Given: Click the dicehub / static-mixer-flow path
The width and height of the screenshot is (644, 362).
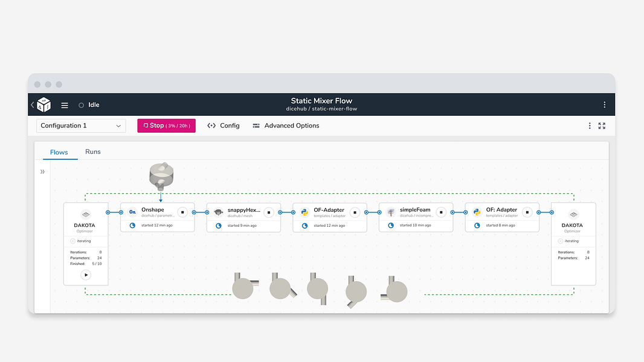Looking at the screenshot, I should click(x=321, y=109).
